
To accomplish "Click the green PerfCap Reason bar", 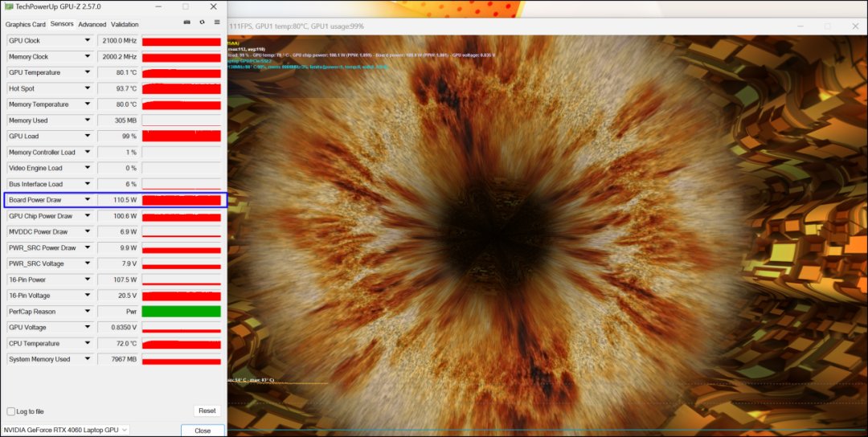I will click(182, 312).
